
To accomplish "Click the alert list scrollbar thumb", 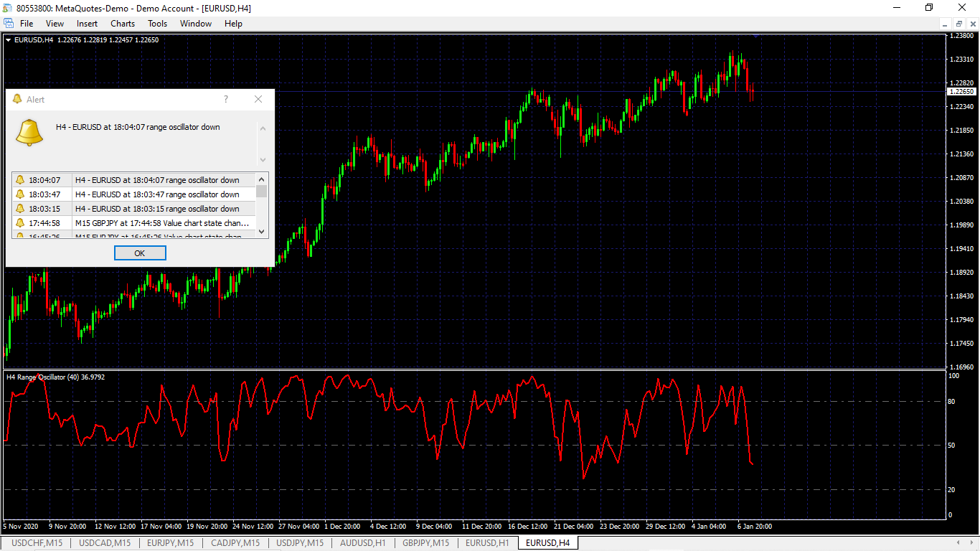I will (x=262, y=192).
